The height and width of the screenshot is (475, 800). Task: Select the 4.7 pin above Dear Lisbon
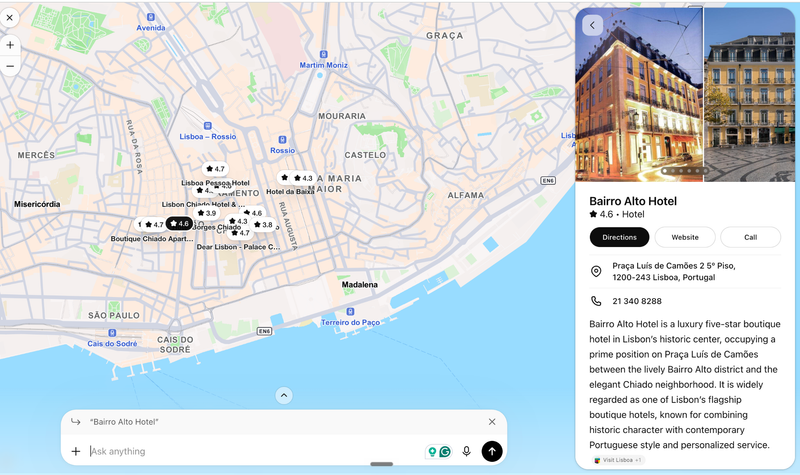[240, 233]
